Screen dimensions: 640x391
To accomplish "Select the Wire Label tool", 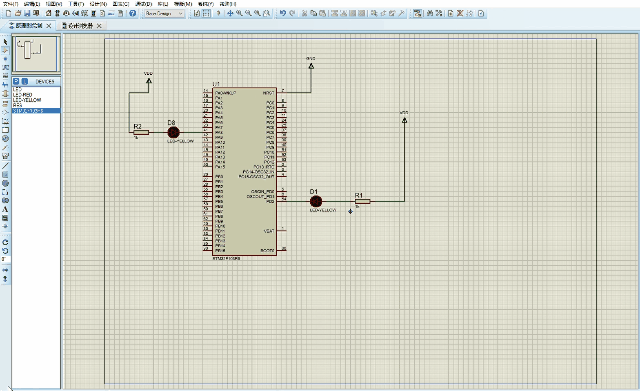I will coord(5,67).
